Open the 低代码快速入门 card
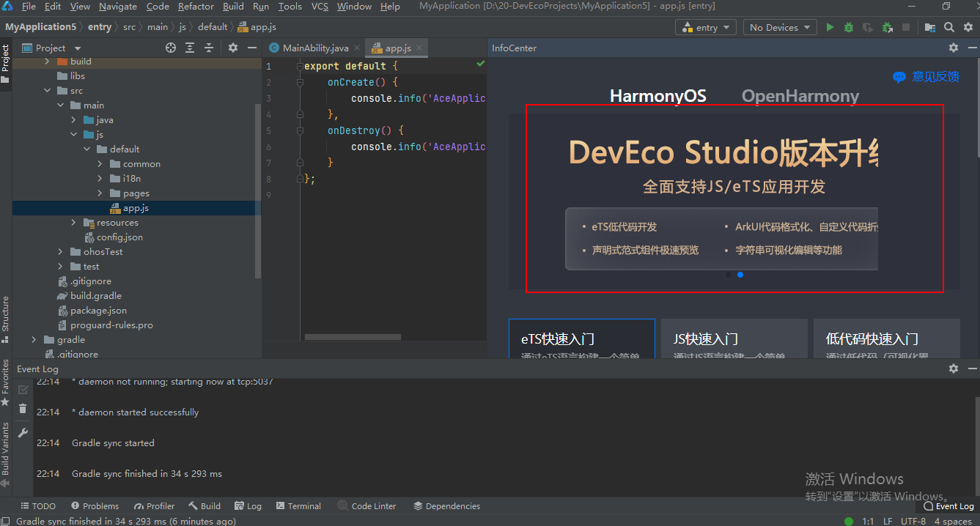The image size is (980, 526). 887,339
